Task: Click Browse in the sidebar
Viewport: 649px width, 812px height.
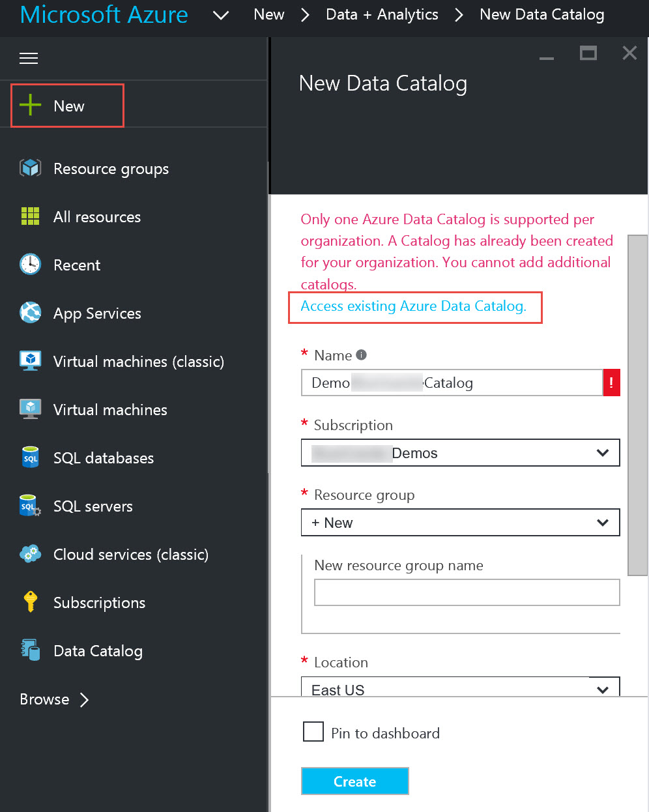Action: click(44, 699)
